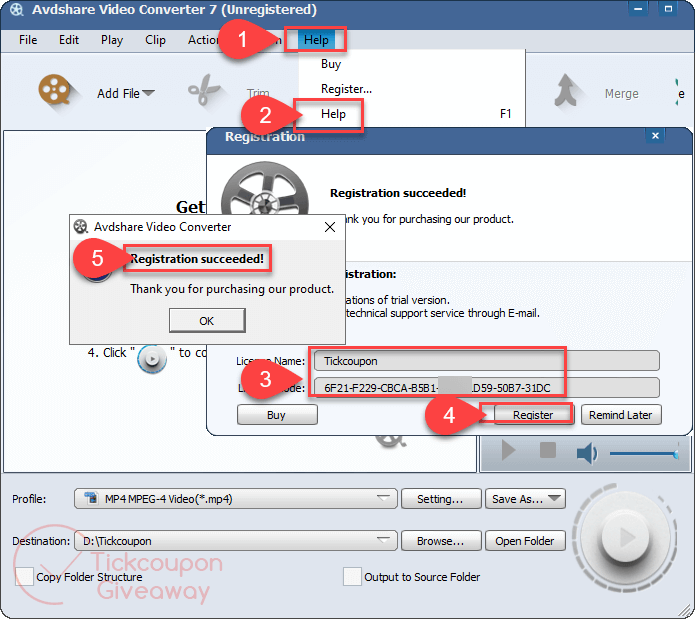The height and width of the screenshot is (619, 695).
Task: Click the preview Play button
Action: (508, 451)
